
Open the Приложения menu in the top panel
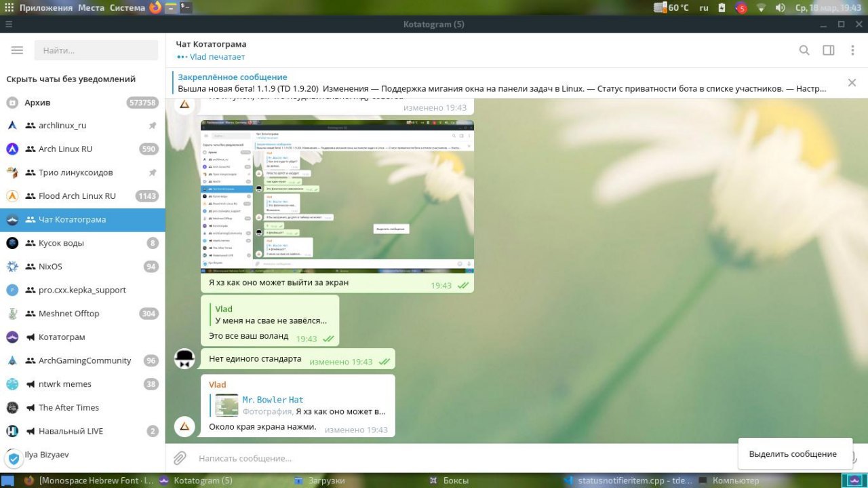[45, 7]
